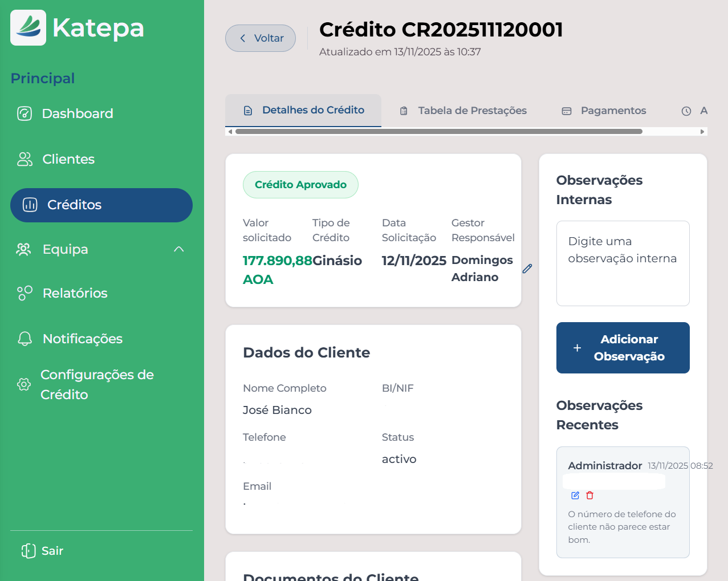The height and width of the screenshot is (581, 728).
Task: Open the Pagamentos tab
Action: point(612,110)
